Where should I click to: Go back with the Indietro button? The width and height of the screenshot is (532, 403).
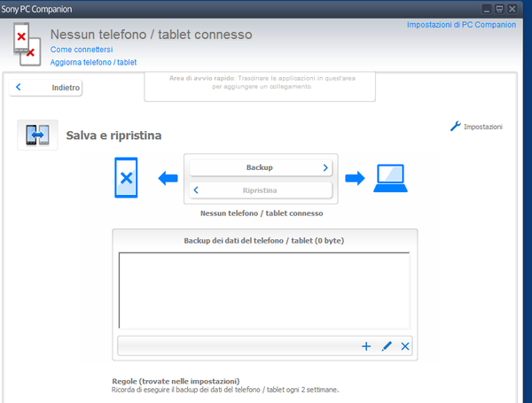pyautogui.click(x=45, y=88)
